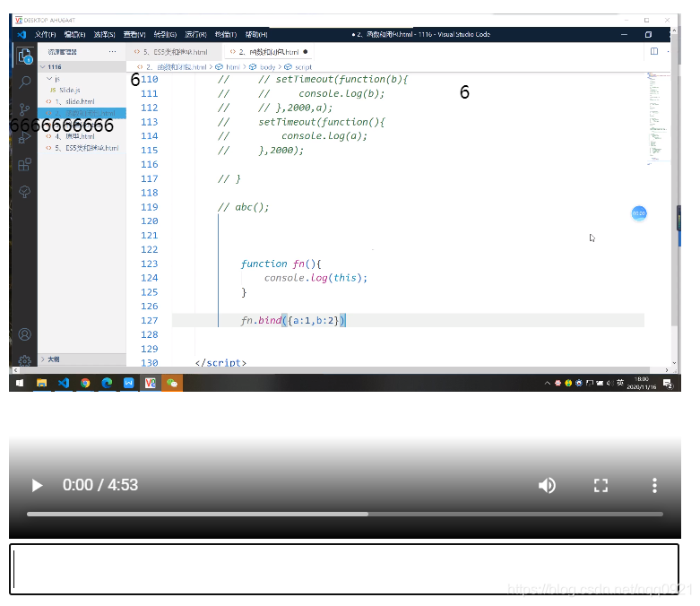The height and width of the screenshot is (606, 700).
Task: Open the 文件(F) menu
Action: coord(45,34)
